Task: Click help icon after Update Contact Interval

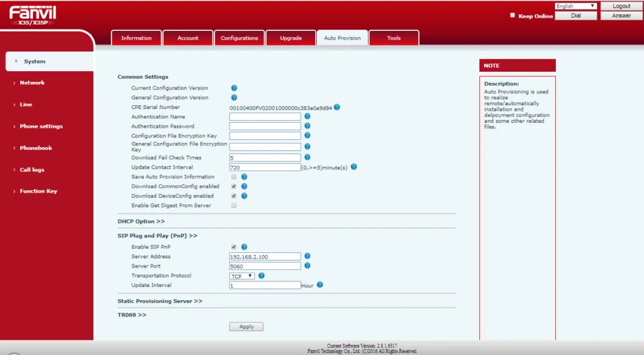Action: [353, 167]
